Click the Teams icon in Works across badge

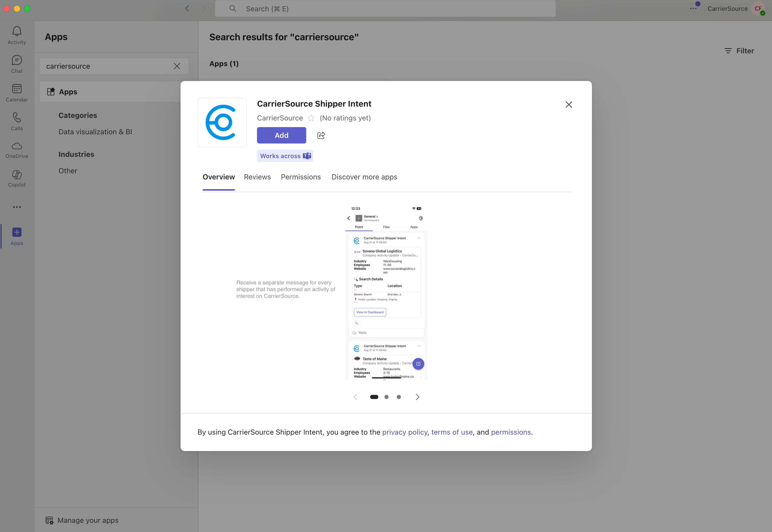[x=307, y=156]
